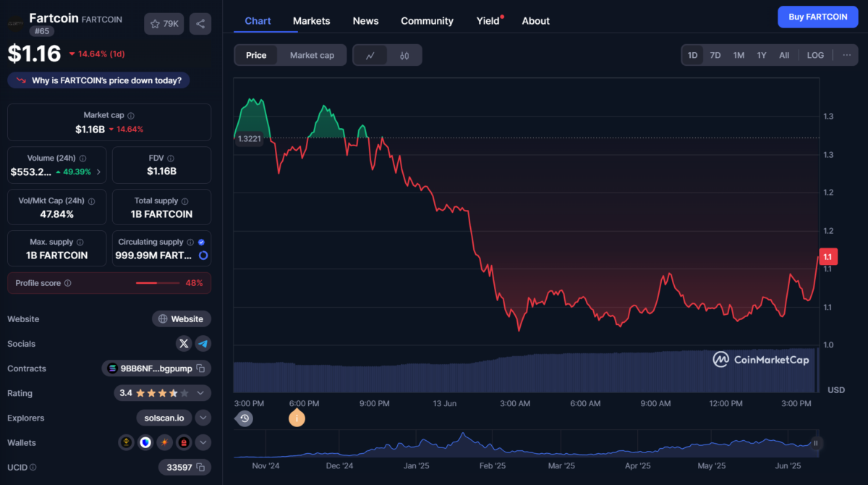Click the Buy FARTCOIN button
This screenshot has width=868, height=485.
click(817, 17)
